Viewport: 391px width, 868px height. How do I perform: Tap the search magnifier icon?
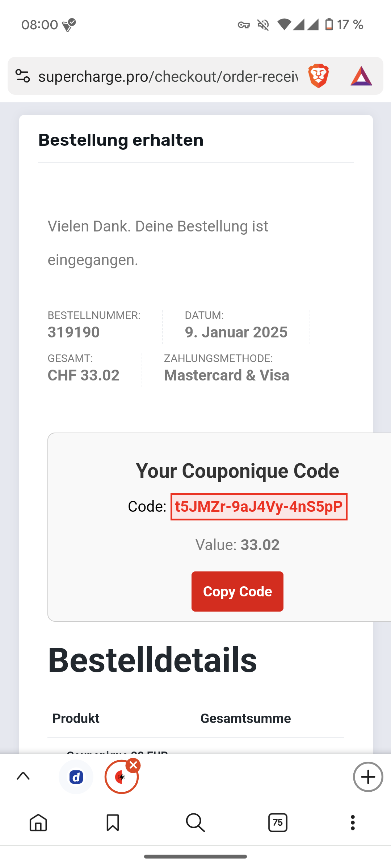[x=195, y=823]
